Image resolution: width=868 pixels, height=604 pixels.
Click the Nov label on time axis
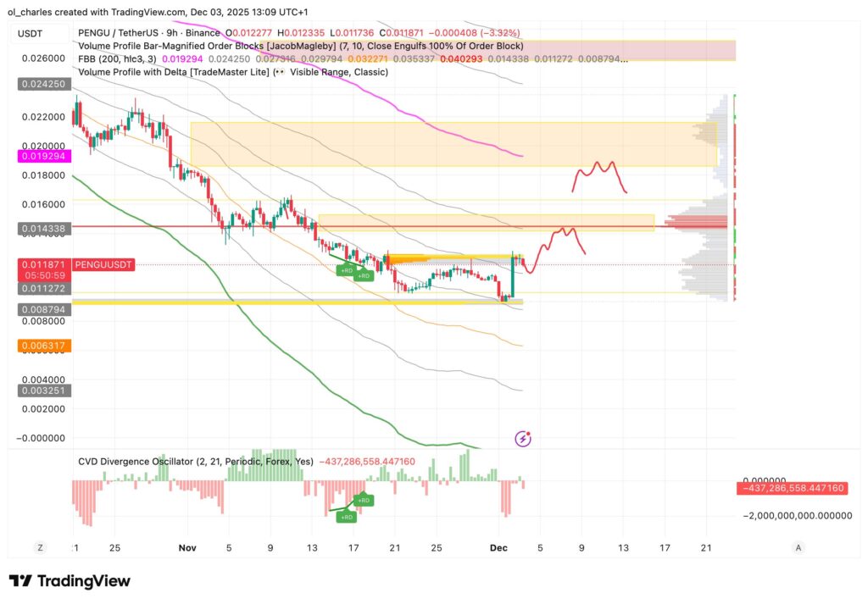pyautogui.click(x=187, y=548)
